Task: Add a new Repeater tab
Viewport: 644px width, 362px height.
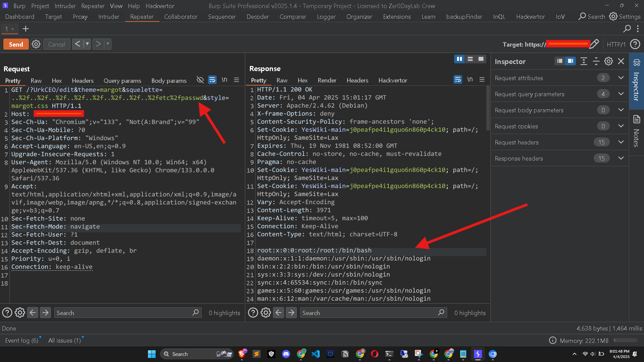Action: [25, 29]
